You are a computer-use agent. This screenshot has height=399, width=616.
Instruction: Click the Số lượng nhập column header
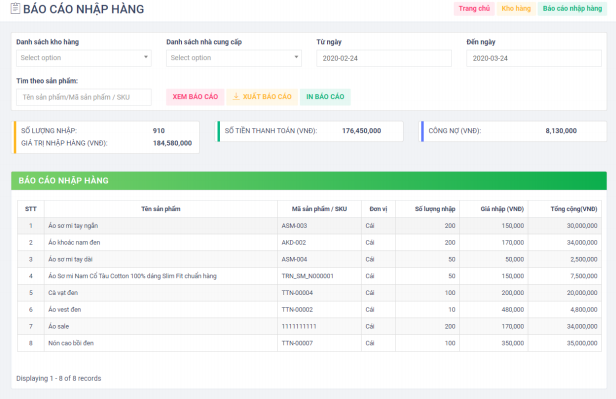[x=427, y=209]
